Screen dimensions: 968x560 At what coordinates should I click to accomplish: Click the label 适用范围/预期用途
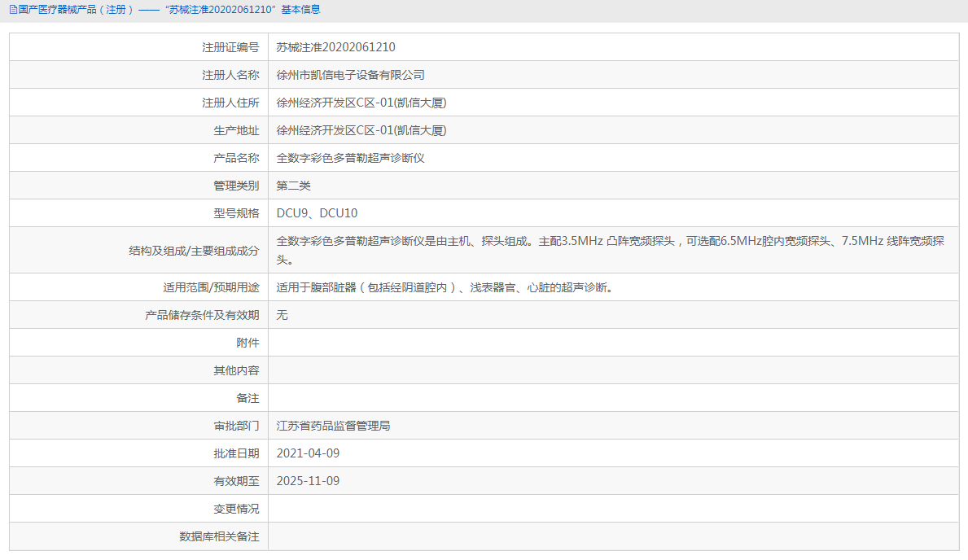click(x=211, y=287)
